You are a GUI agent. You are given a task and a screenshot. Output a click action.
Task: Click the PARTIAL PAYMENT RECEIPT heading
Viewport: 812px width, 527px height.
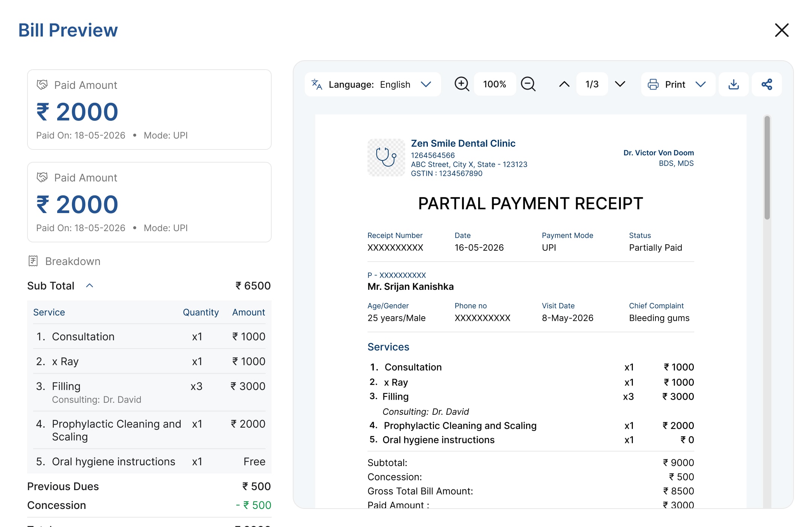(x=531, y=204)
